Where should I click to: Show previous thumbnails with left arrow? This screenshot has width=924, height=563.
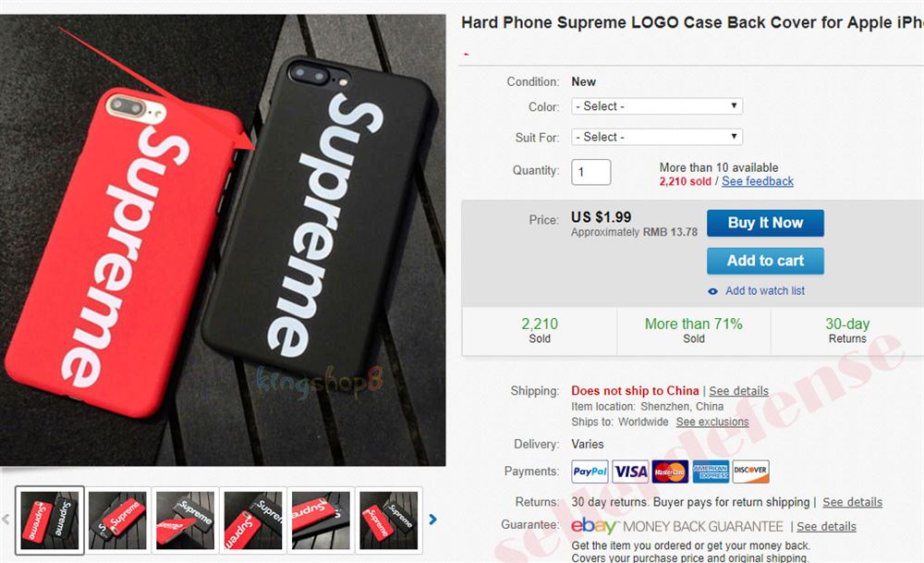coord(6,520)
